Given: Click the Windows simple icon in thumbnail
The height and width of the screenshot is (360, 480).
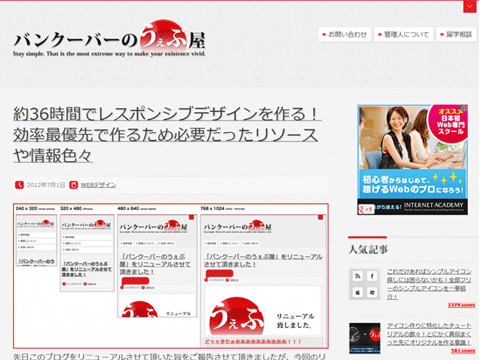Looking at the screenshot, I should (372, 293).
